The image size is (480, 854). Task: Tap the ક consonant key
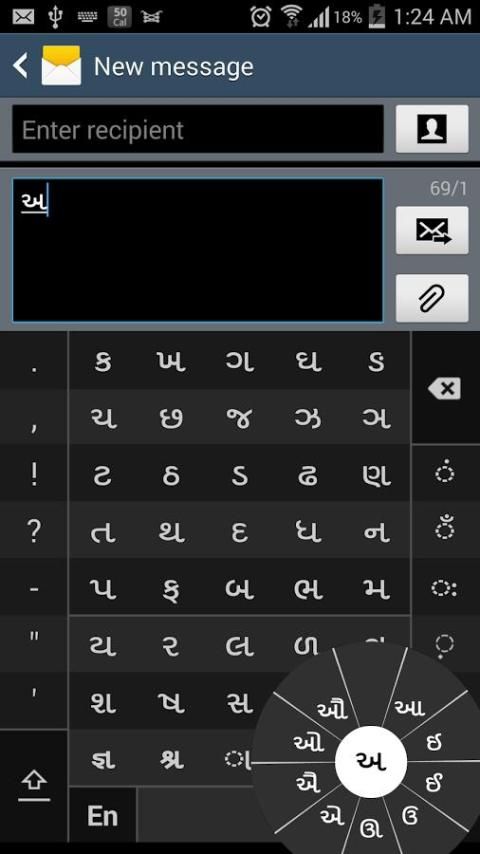(103, 361)
